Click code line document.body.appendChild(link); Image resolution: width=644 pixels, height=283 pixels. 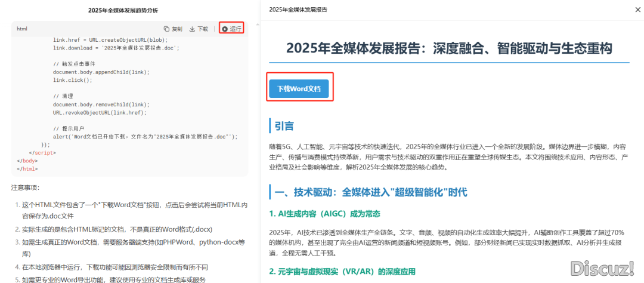(101, 72)
